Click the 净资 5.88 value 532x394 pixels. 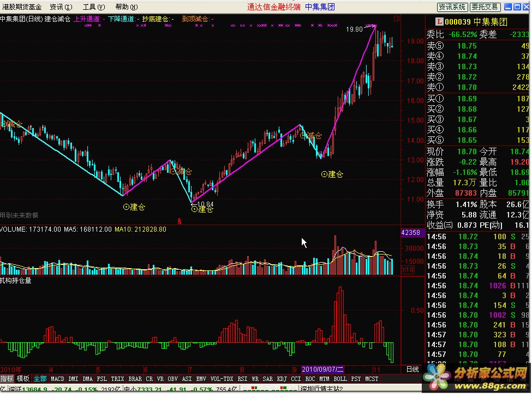coord(469,215)
